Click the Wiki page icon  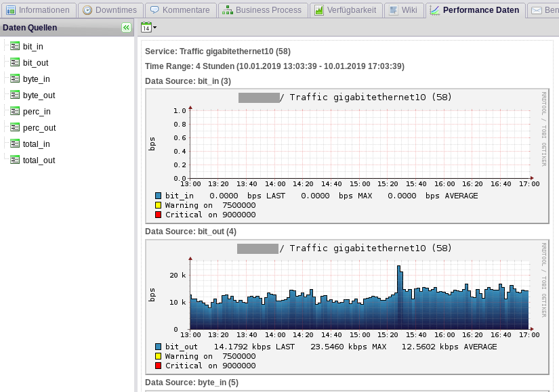[393, 10]
